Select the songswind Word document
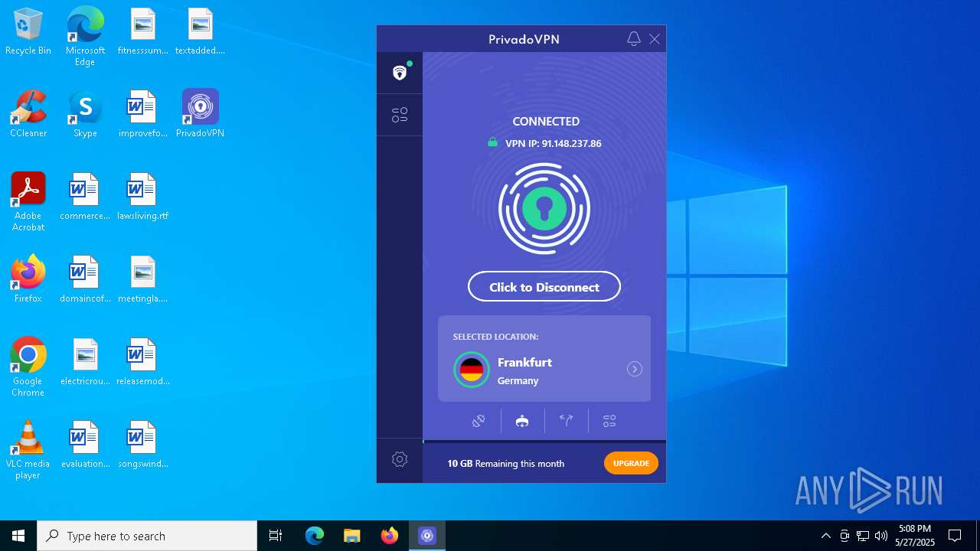Image resolution: width=980 pixels, height=551 pixels. 142,445
